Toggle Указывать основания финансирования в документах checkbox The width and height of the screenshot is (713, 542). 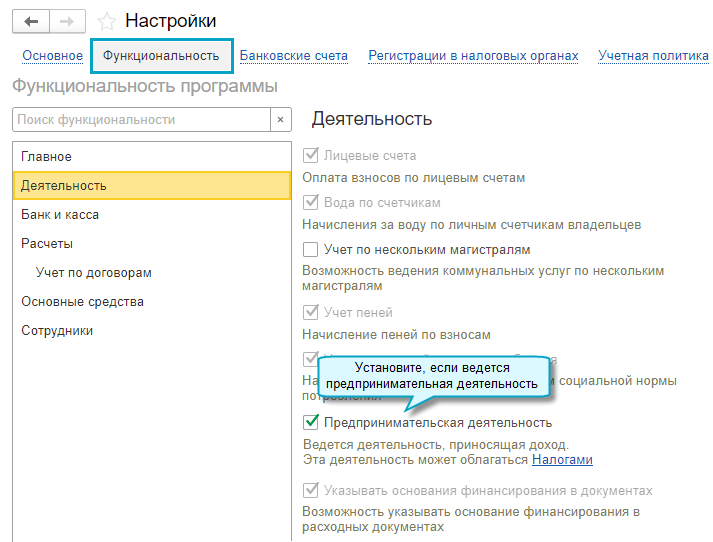(x=311, y=491)
